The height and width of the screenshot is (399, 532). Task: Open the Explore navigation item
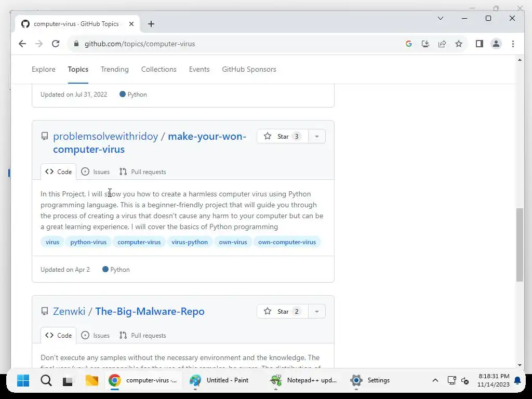pyautogui.click(x=44, y=69)
